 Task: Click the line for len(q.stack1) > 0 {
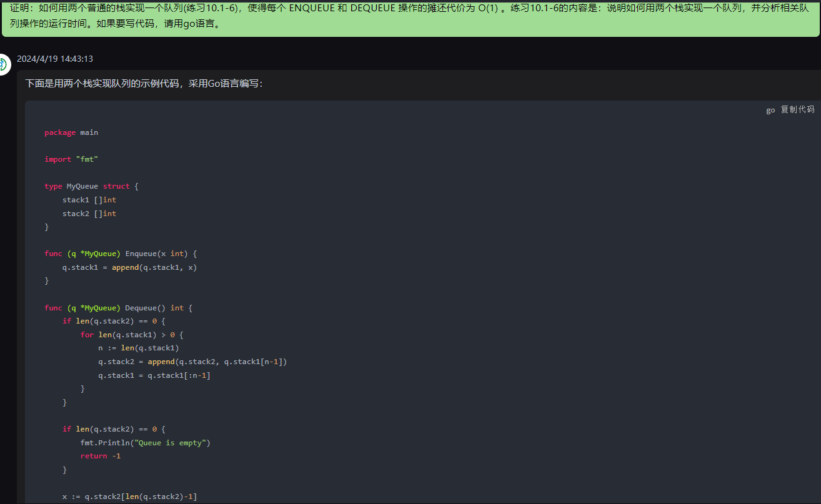(132, 335)
